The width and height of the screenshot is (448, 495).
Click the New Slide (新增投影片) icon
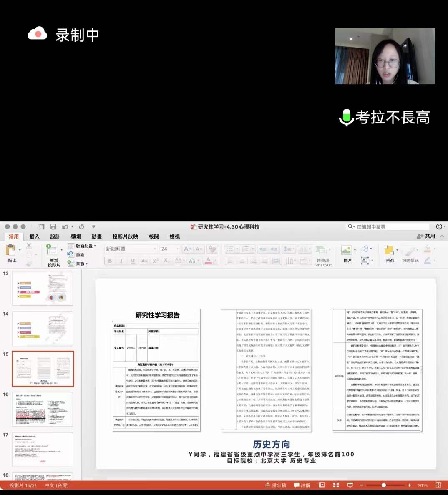52,251
